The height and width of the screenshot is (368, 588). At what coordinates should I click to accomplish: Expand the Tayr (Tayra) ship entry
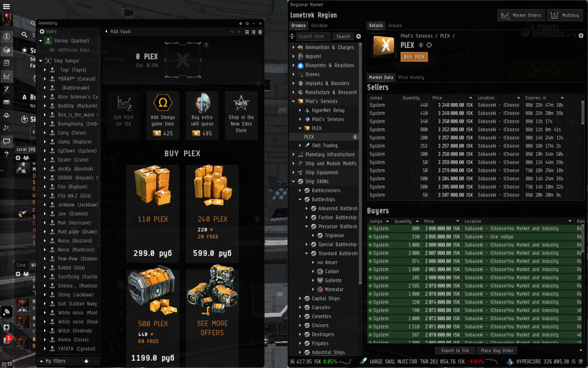click(x=45, y=70)
